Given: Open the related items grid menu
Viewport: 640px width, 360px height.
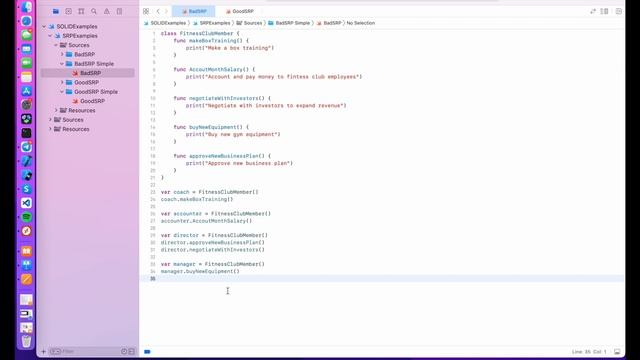Looking at the screenshot, I should 146,11.
